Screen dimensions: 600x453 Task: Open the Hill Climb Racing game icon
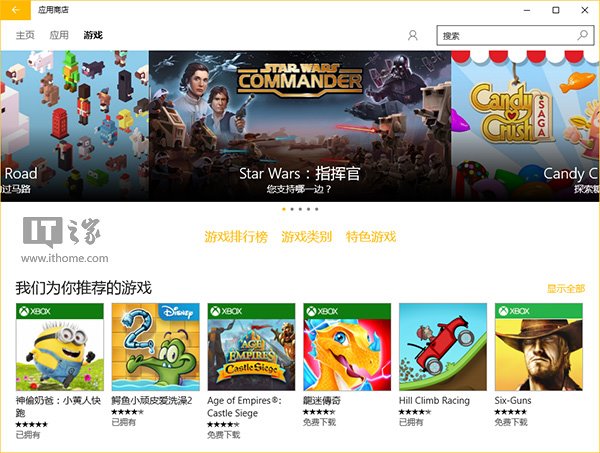tap(443, 347)
